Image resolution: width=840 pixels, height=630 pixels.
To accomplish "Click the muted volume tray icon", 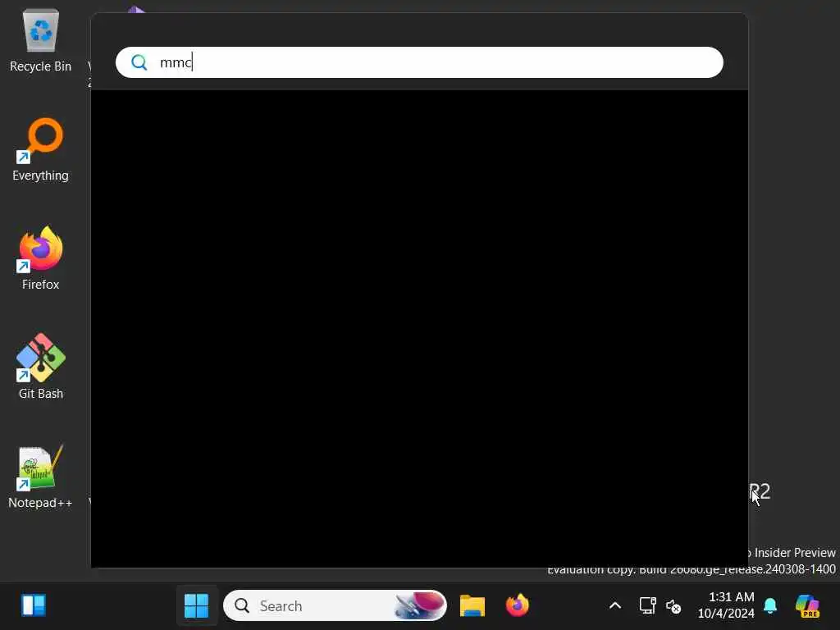I will coord(673,606).
